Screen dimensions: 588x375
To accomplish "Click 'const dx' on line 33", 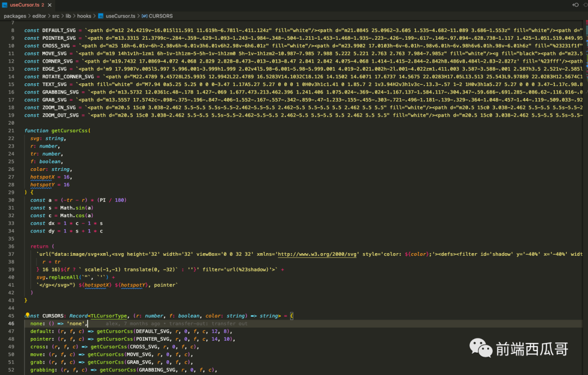I will coord(42,223).
